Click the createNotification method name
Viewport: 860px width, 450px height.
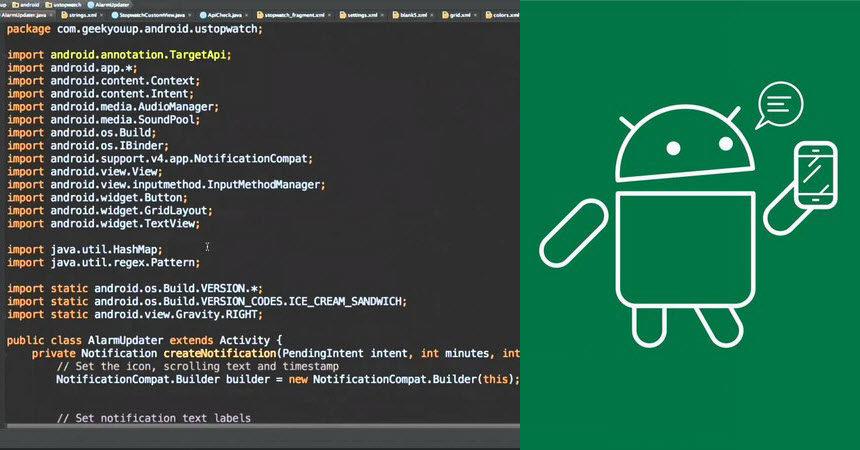tap(220, 353)
